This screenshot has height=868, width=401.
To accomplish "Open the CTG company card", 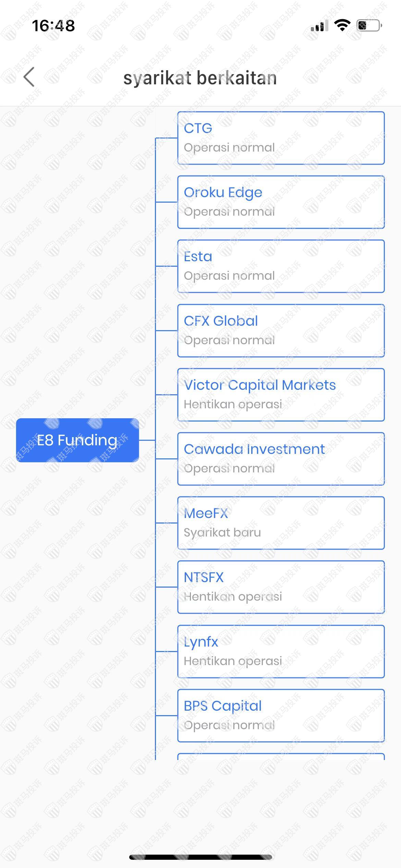I will pyautogui.click(x=281, y=138).
